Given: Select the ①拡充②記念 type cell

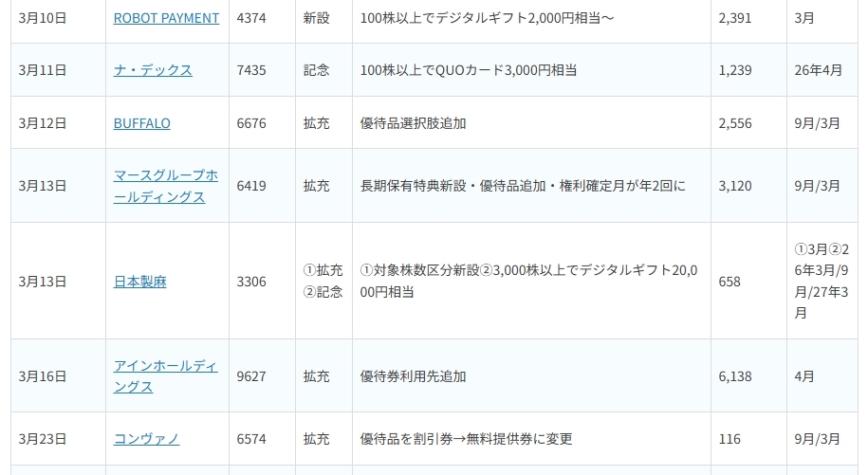Looking at the screenshot, I should point(323,281).
